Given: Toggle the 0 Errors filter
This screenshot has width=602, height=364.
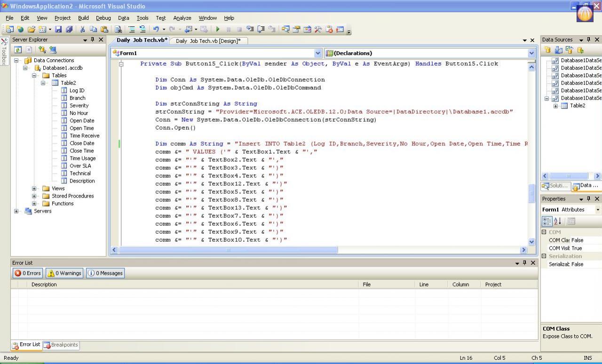Looking at the screenshot, I should coord(28,273).
